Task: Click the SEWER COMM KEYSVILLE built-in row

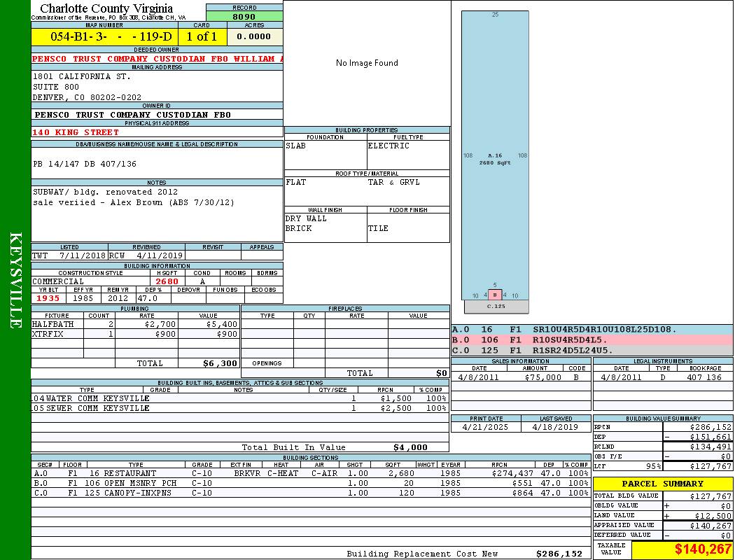Action: [x=238, y=408]
